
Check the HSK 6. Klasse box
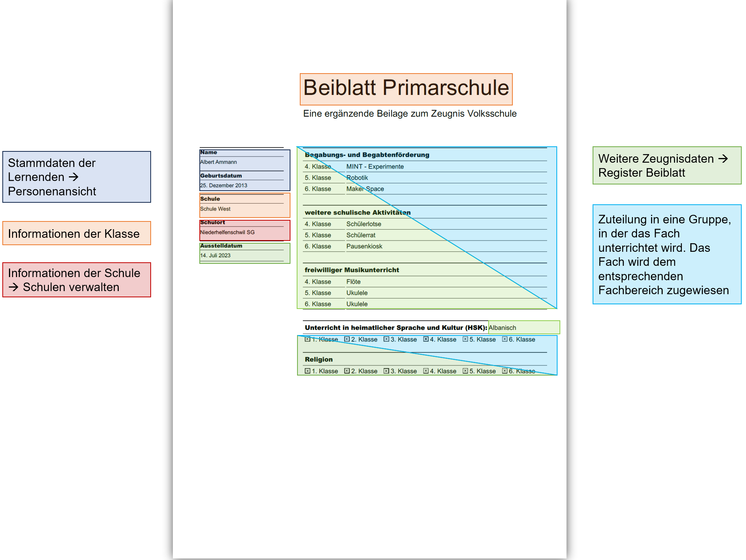tap(505, 339)
